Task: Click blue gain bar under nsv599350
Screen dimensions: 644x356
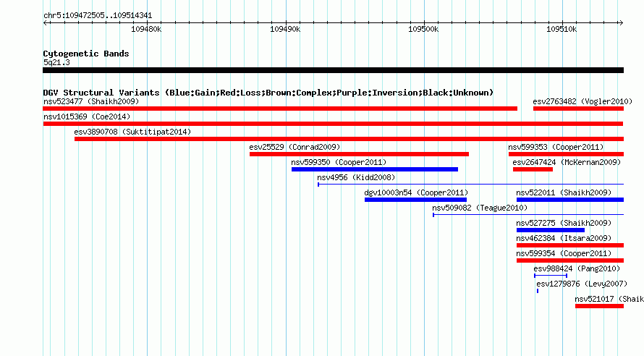Action: click(x=375, y=169)
